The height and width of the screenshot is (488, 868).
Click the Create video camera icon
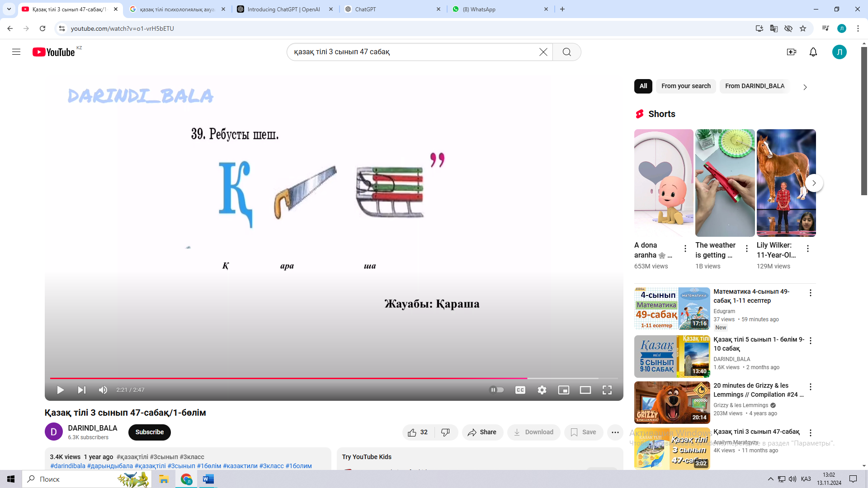pyautogui.click(x=791, y=52)
